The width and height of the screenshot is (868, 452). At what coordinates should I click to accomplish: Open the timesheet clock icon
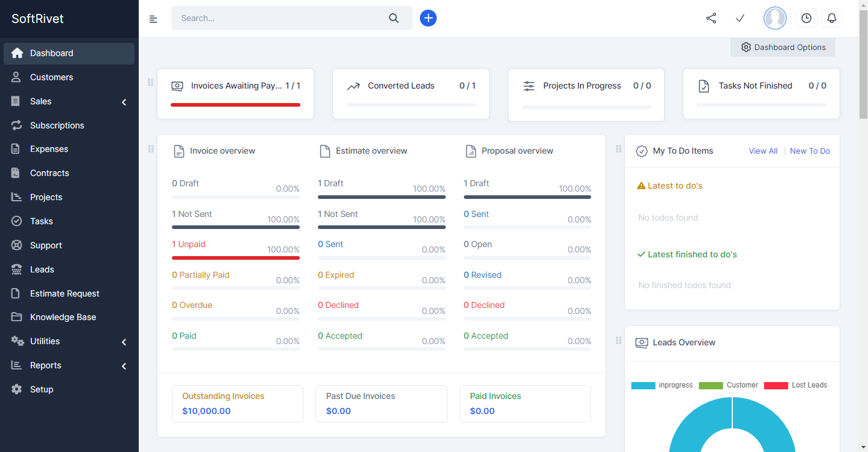806,18
